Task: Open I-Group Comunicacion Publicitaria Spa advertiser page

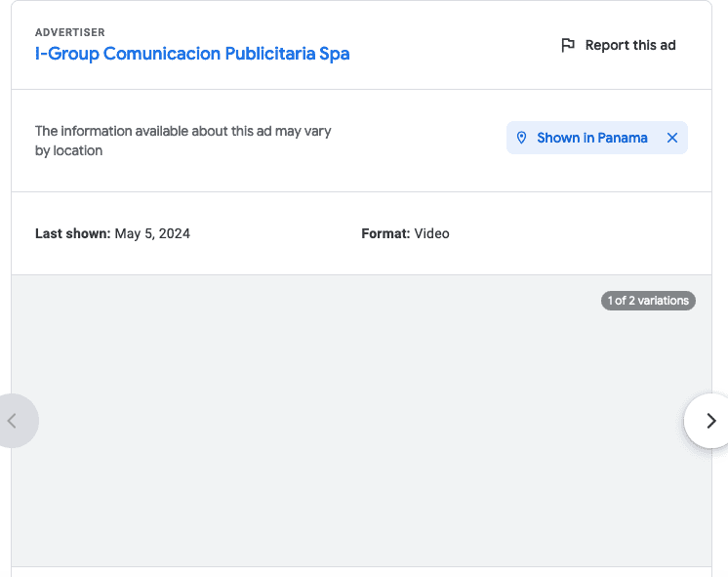Action: (192, 54)
